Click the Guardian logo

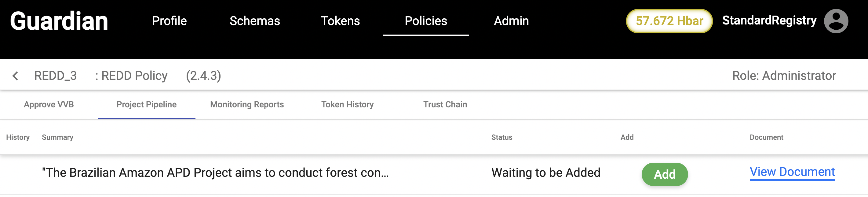click(59, 21)
